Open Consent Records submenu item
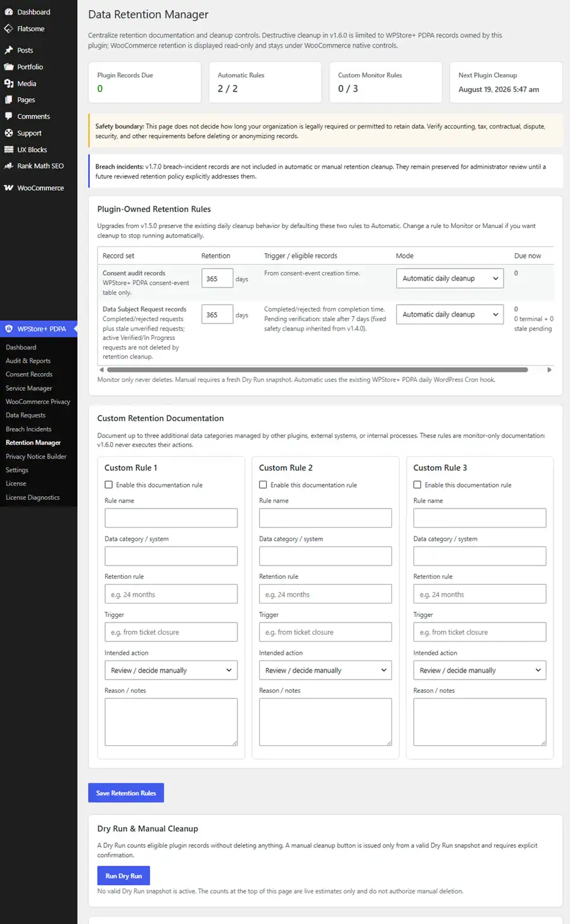Image resolution: width=570 pixels, height=924 pixels. tap(29, 374)
